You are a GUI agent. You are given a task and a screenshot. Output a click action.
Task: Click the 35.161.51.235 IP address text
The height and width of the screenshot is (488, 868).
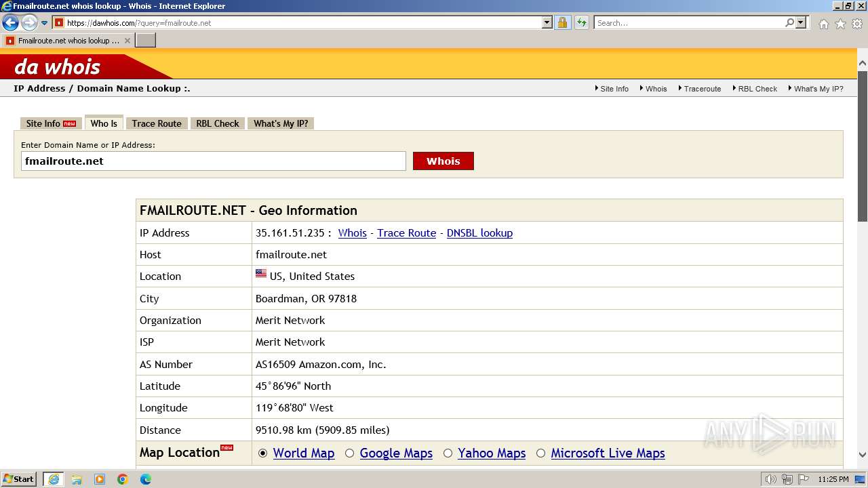click(290, 232)
